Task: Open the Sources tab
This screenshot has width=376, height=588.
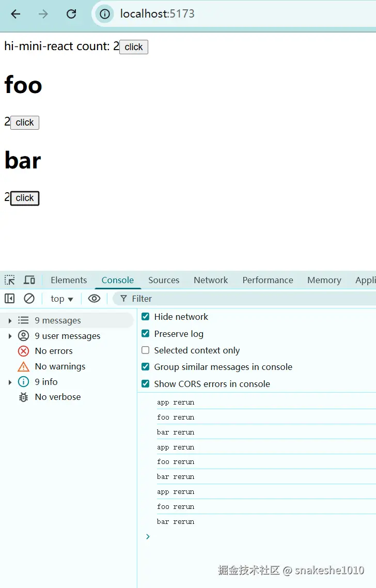Action: pos(164,280)
